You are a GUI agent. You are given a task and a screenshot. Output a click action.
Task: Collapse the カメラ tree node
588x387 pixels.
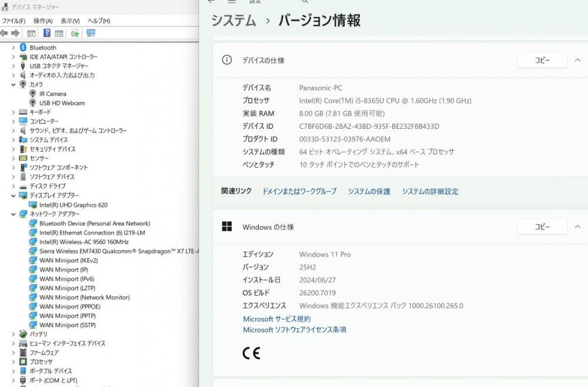pyautogui.click(x=13, y=84)
